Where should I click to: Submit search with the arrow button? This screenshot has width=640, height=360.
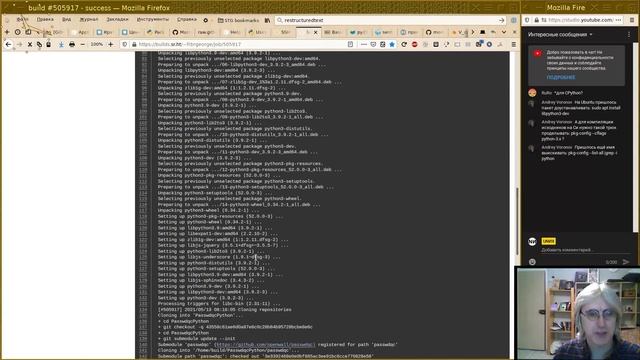click(501, 20)
